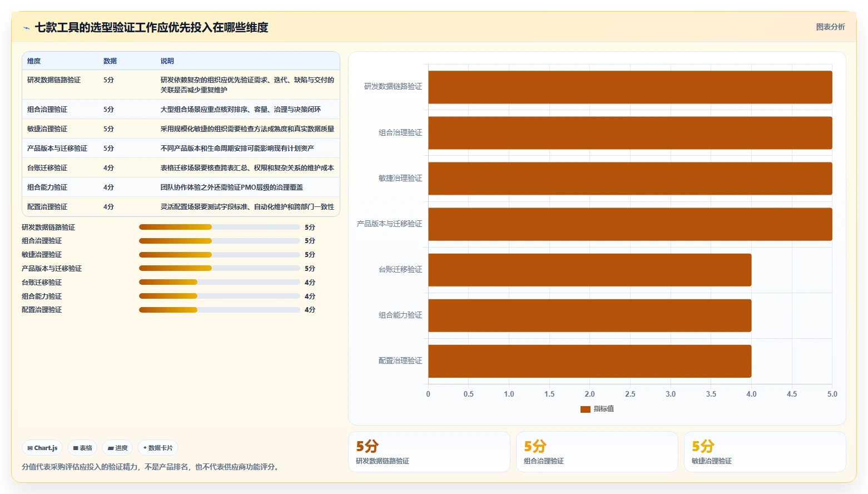Click the 采用规模化敏捷的组织 description
This screenshot has width=868, height=494.
(247, 129)
